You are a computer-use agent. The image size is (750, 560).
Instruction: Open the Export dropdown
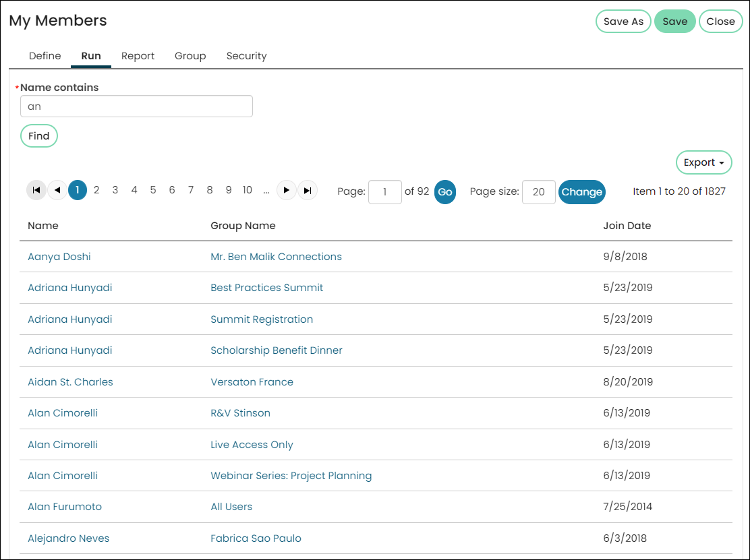tap(703, 162)
